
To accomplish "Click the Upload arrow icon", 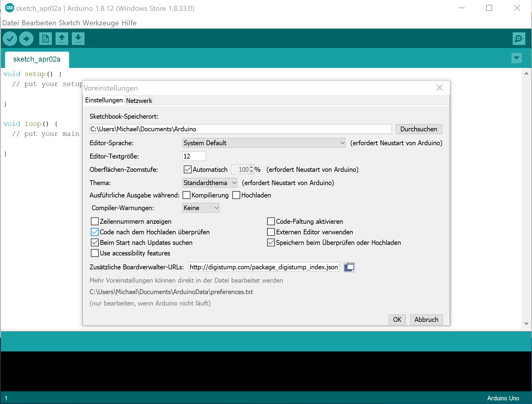I will tap(26, 39).
